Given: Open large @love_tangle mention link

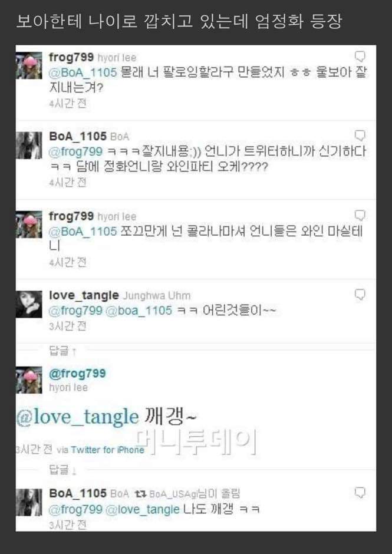Looking at the screenshot, I should coord(77,418).
